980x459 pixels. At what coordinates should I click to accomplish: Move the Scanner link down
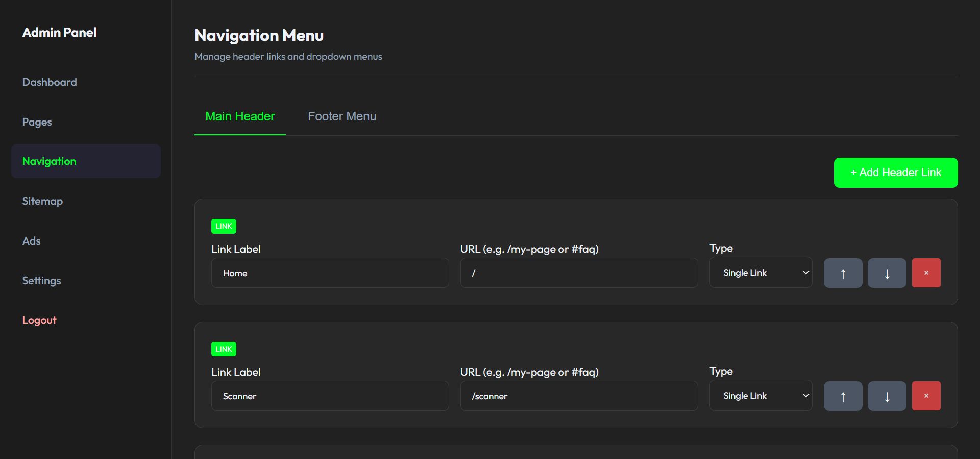click(887, 396)
